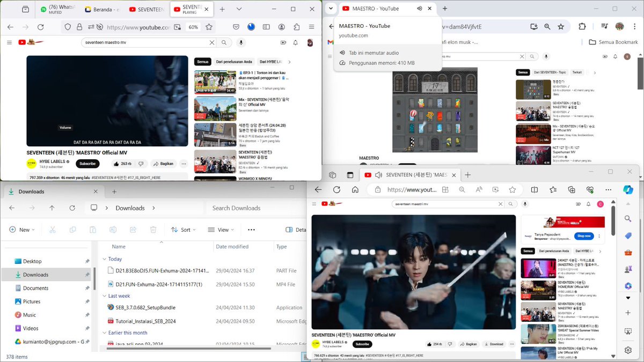
Task: Expand File Explorer's three-dot see more menu
Action: pyautogui.click(x=251, y=230)
